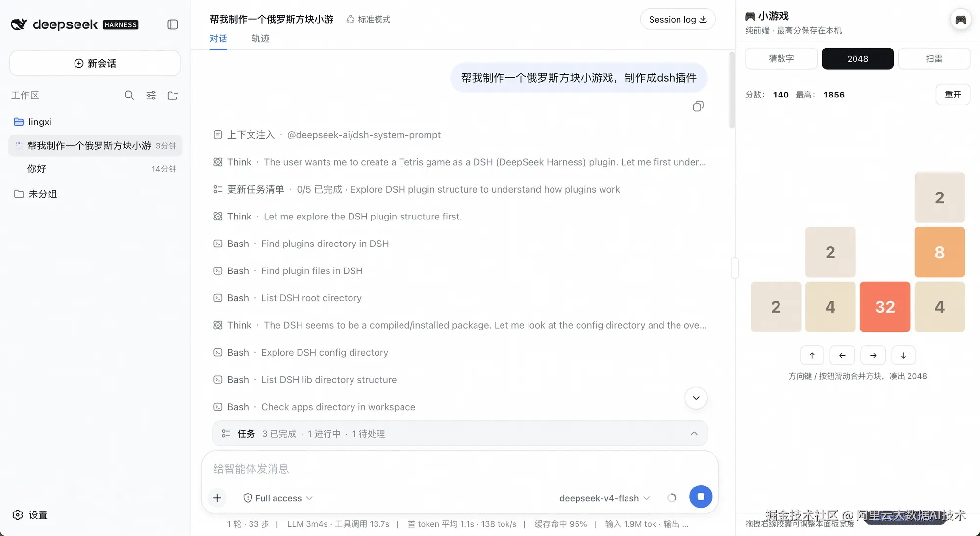Open the gamepad icon in mini-game panel
980x536 pixels.
pyautogui.click(x=960, y=20)
